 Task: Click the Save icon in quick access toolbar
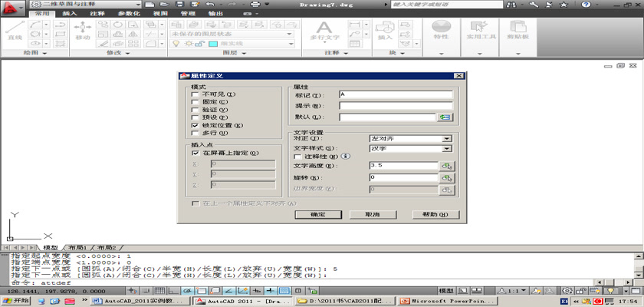coord(179,5)
